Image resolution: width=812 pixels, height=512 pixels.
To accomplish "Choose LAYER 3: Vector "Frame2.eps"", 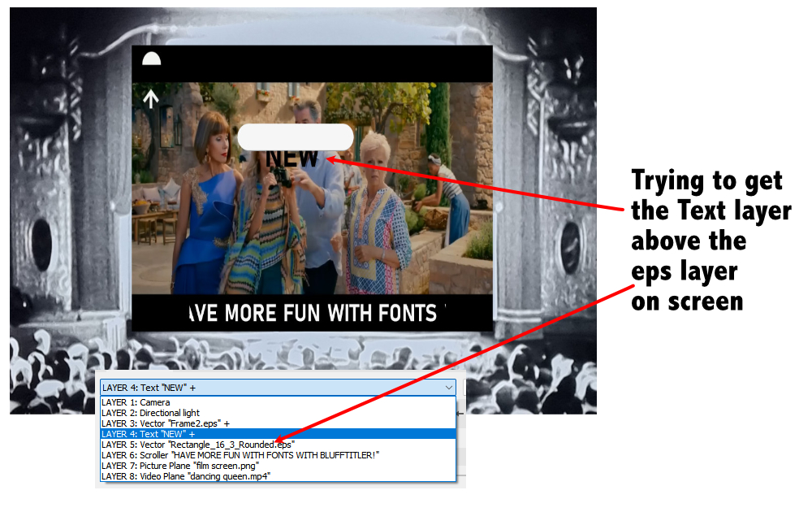I will click(278, 423).
